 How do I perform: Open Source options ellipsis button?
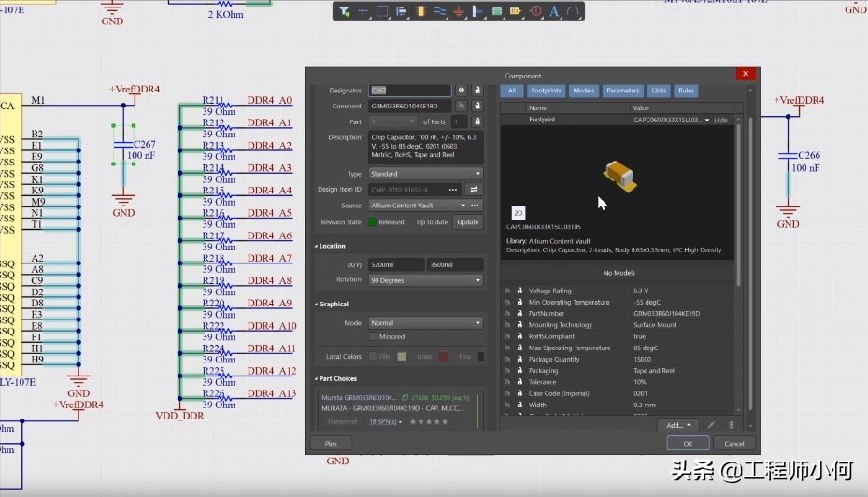point(475,206)
